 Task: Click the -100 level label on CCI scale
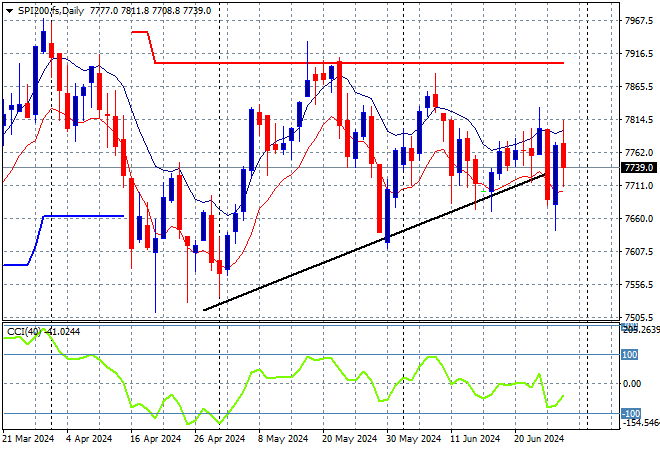pos(631,414)
